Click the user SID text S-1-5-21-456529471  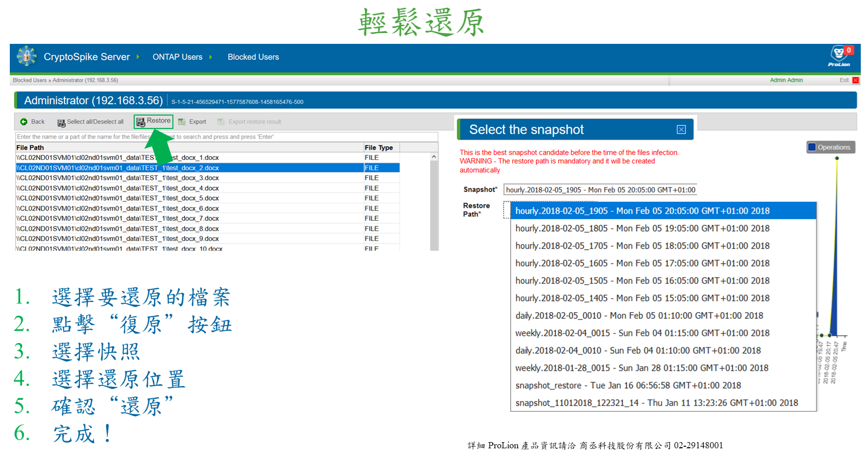click(237, 102)
